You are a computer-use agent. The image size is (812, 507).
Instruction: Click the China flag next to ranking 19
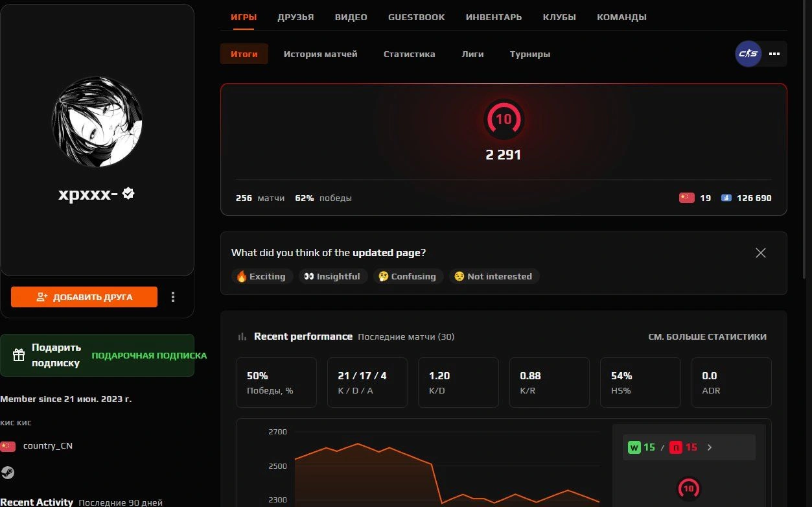[686, 198]
